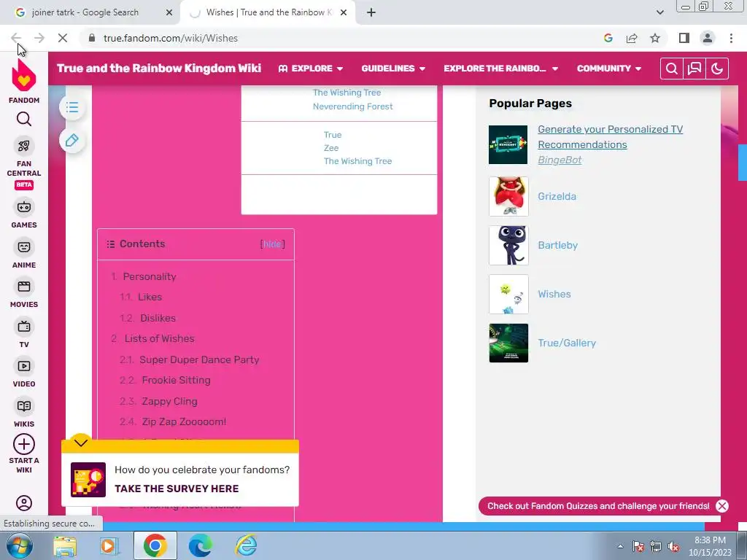The image size is (747, 560).
Task: Click True and the Rainbow Kingdom Wiki title
Action: coord(158,68)
